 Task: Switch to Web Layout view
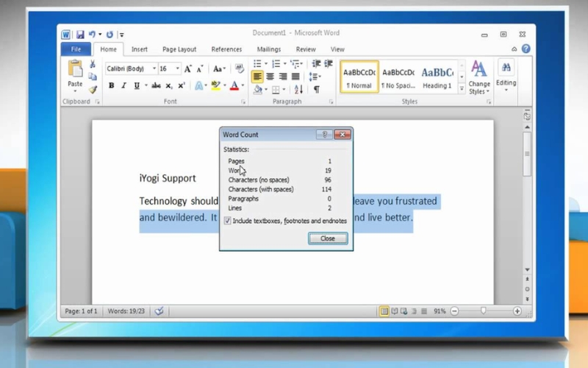(404, 311)
